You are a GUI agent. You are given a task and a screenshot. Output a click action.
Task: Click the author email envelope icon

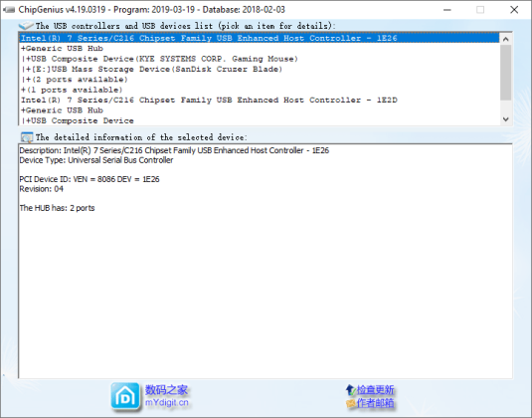(350, 403)
